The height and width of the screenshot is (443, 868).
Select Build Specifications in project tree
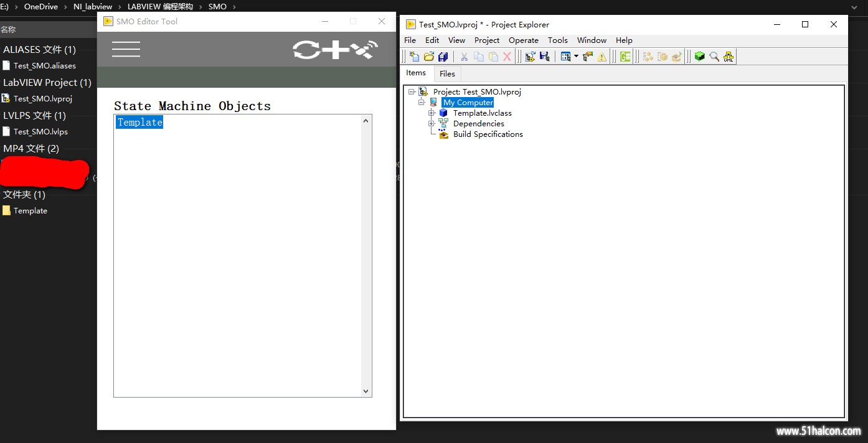coord(488,134)
